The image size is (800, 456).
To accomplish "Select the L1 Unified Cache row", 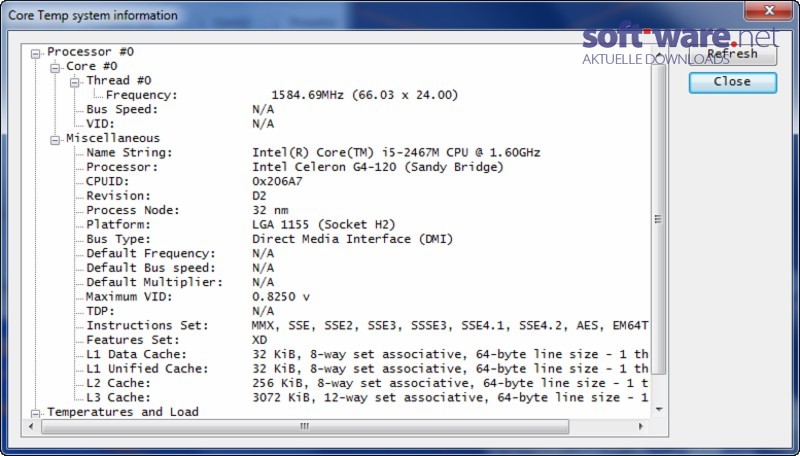I will [367, 368].
